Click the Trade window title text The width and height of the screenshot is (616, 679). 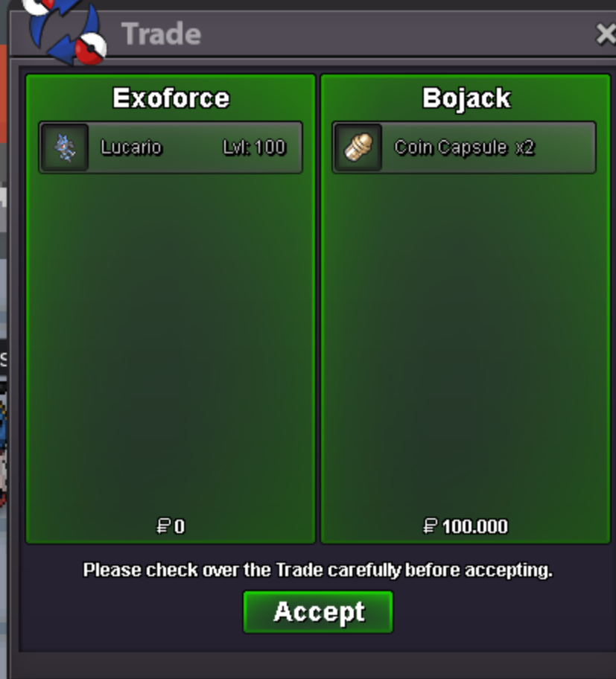point(161,34)
